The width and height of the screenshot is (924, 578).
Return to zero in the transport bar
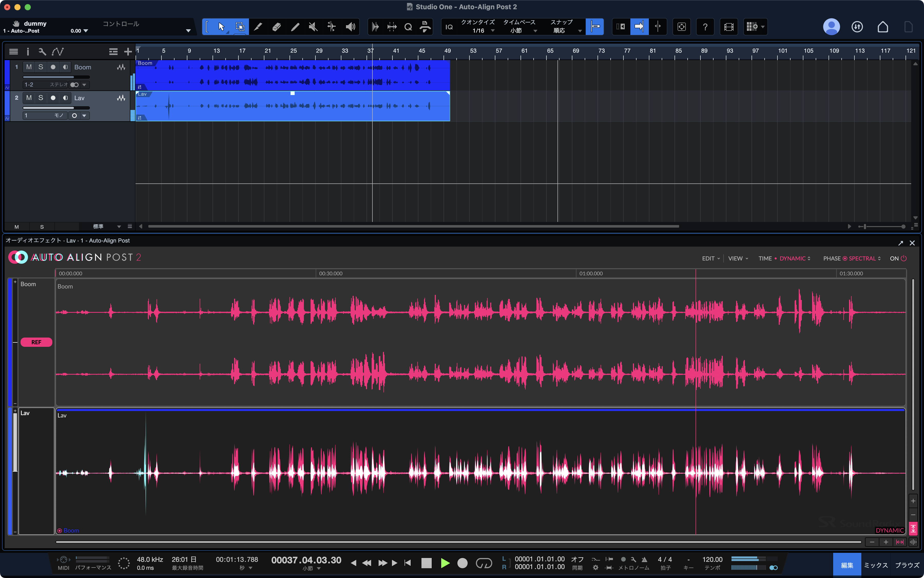tap(408, 563)
